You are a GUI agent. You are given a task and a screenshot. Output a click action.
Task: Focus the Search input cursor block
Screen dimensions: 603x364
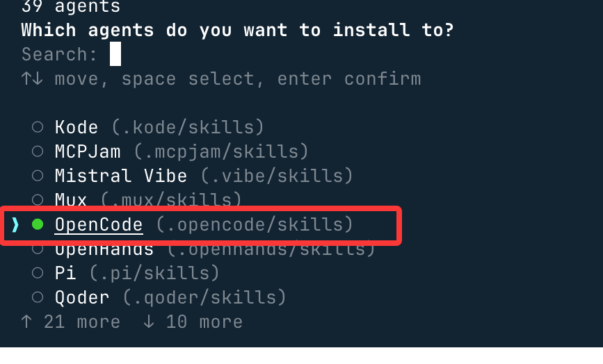coord(115,54)
